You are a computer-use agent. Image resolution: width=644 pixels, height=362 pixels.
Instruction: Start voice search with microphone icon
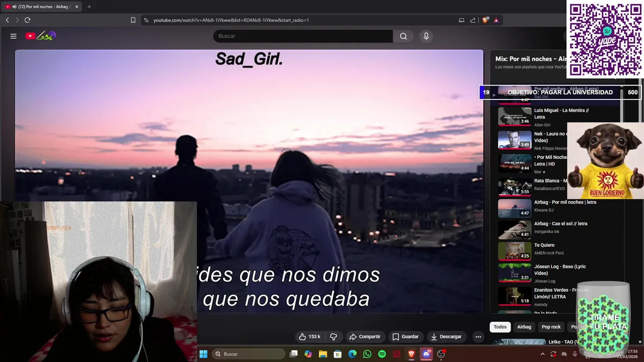click(426, 36)
